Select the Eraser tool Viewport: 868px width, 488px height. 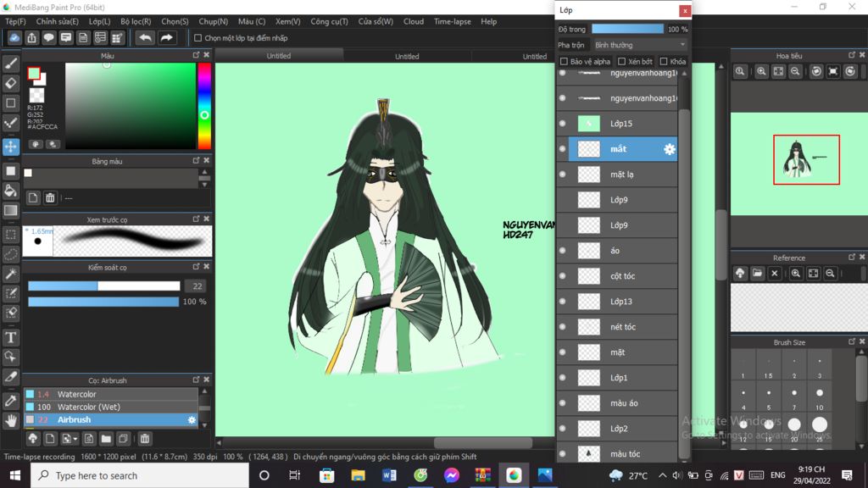click(x=10, y=83)
